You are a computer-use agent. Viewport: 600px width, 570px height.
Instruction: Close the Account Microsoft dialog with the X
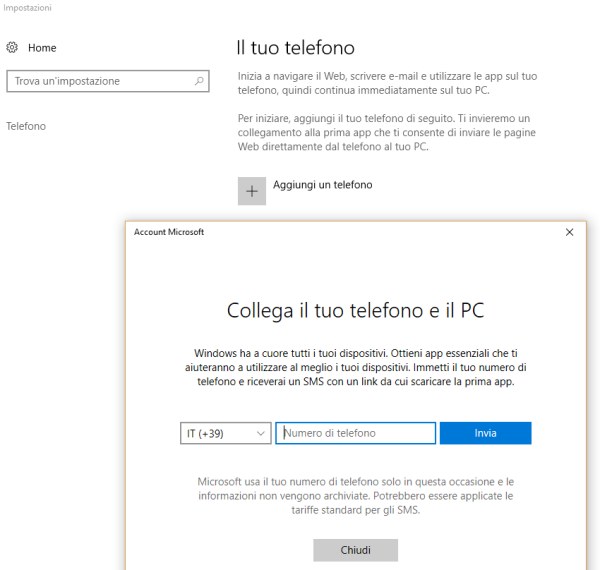(569, 232)
